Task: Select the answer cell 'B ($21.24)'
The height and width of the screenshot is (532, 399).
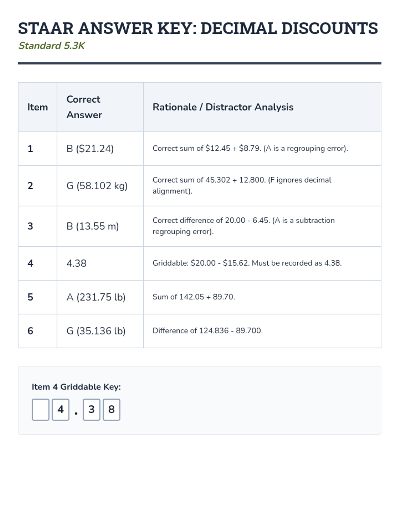Action: click(90, 149)
